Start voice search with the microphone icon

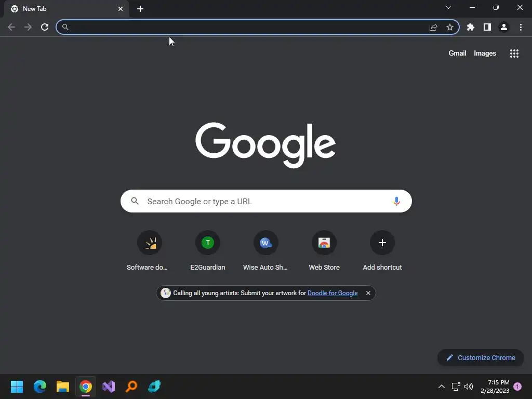point(396,201)
